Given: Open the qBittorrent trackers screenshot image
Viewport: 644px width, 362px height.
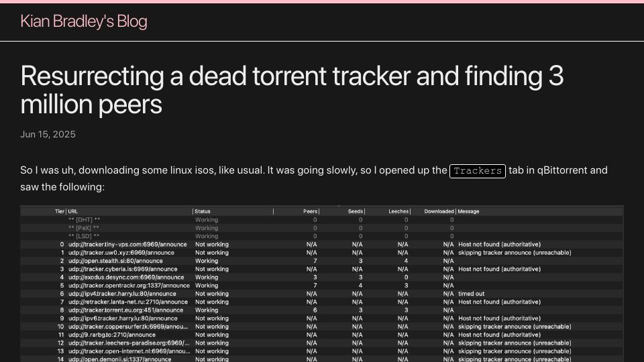Looking at the screenshot, I should (x=322, y=284).
